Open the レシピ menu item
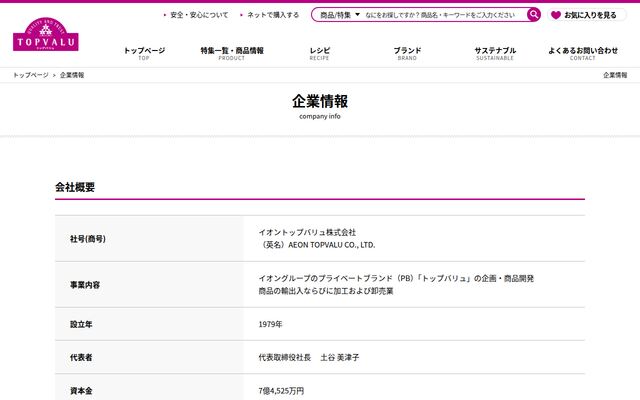 click(320, 53)
